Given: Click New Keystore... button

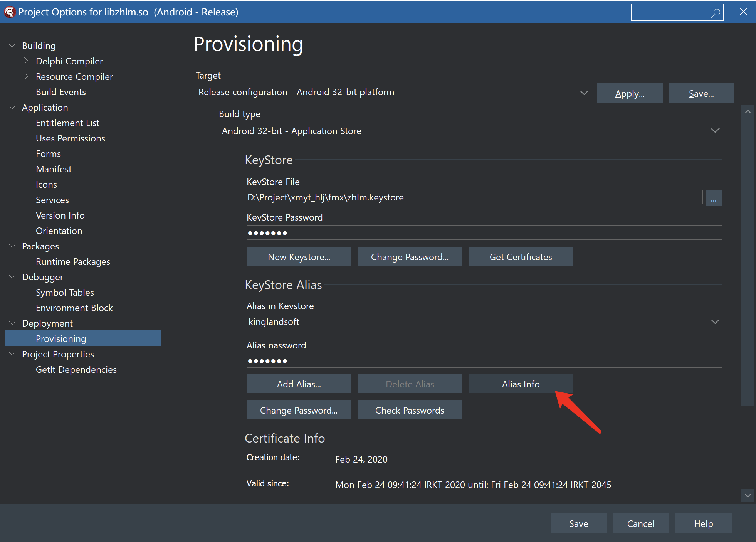Looking at the screenshot, I should coord(299,256).
